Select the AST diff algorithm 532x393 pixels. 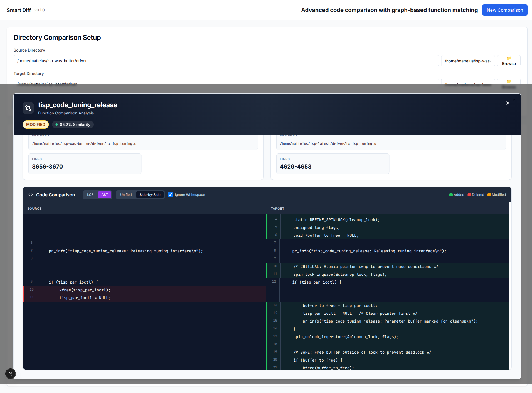pos(105,195)
